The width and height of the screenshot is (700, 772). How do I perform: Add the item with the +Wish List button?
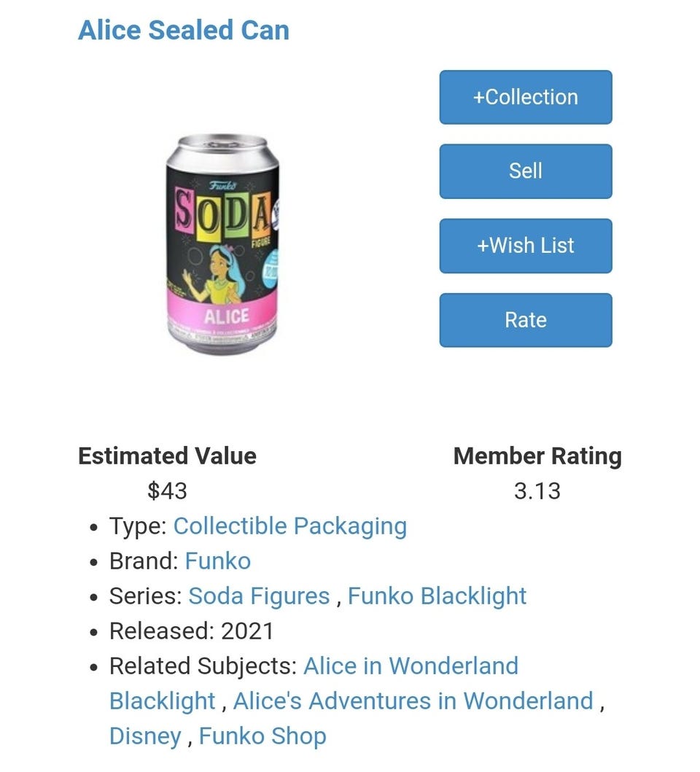[x=525, y=246]
